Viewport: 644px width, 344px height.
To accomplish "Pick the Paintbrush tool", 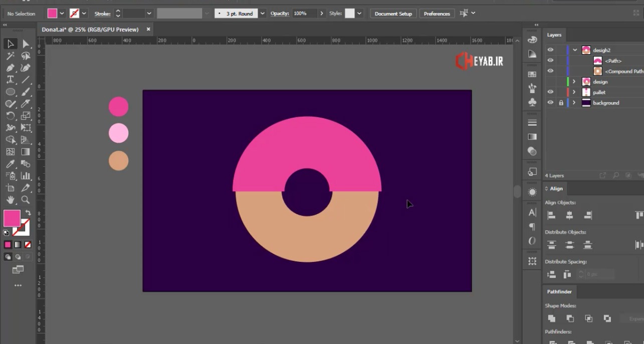I will point(26,92).
